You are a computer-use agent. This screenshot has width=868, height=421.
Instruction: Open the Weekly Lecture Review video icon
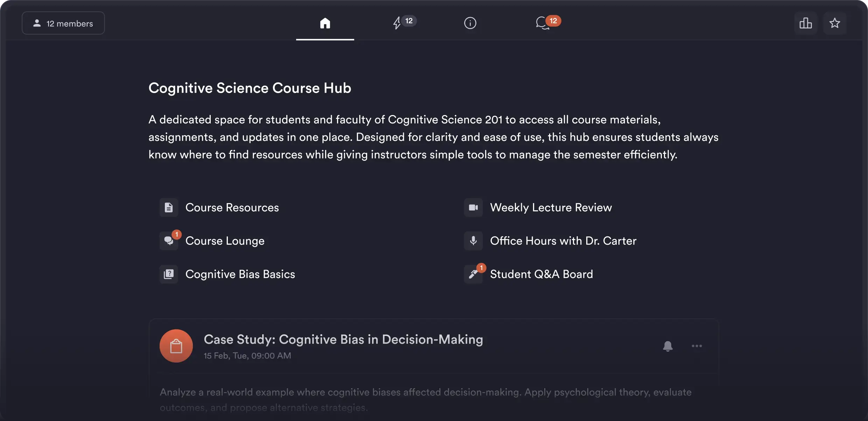[473, 207]
